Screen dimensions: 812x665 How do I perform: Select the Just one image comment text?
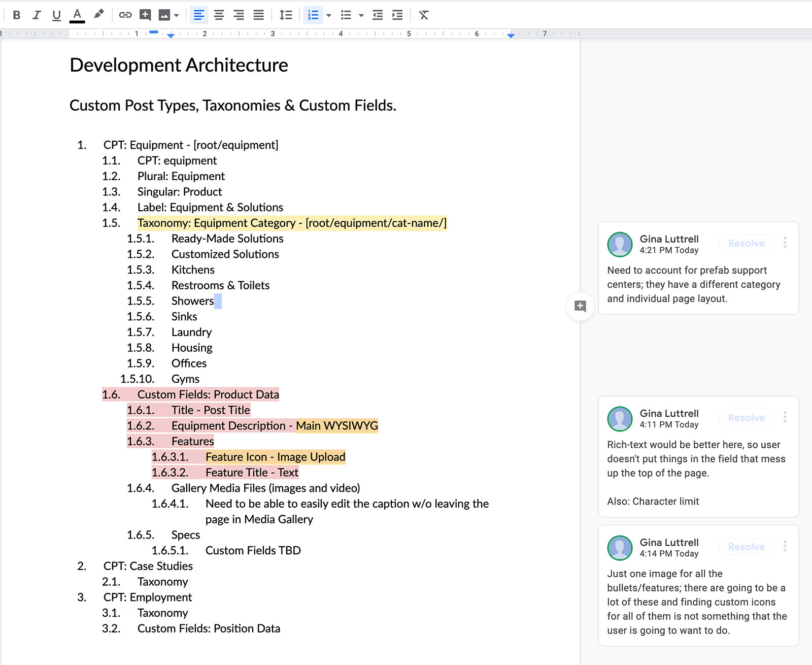697,602
